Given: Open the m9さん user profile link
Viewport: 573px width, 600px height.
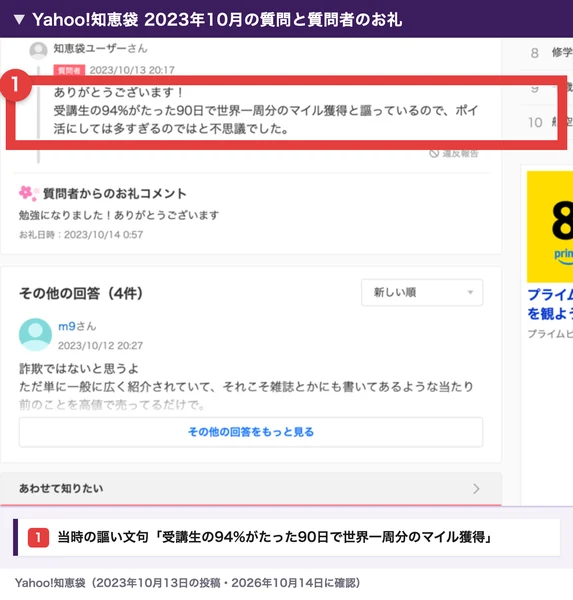Looking at the screenshot, I should (x=77, y=326).
